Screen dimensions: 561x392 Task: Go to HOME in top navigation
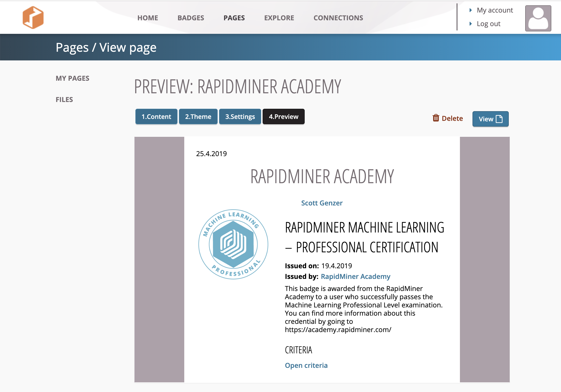(x=148, y=18)
